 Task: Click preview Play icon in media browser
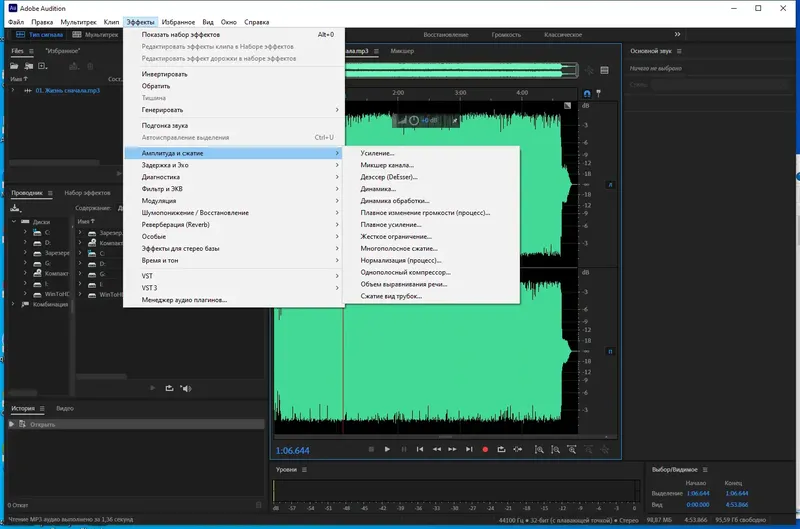coord(153,388)
